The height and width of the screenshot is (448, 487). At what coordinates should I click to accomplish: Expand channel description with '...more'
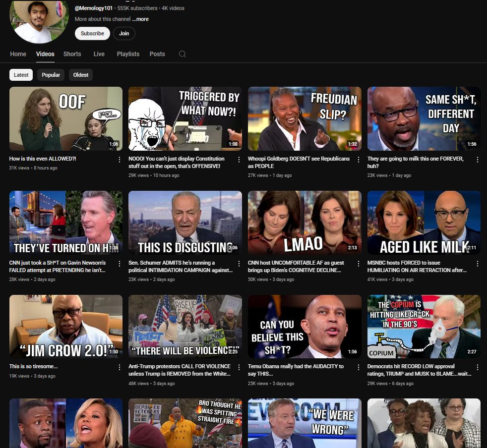pos(141,19)
